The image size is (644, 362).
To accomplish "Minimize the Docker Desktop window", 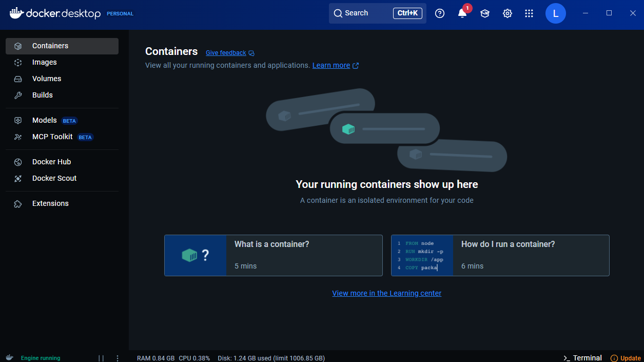I will 586,13.
